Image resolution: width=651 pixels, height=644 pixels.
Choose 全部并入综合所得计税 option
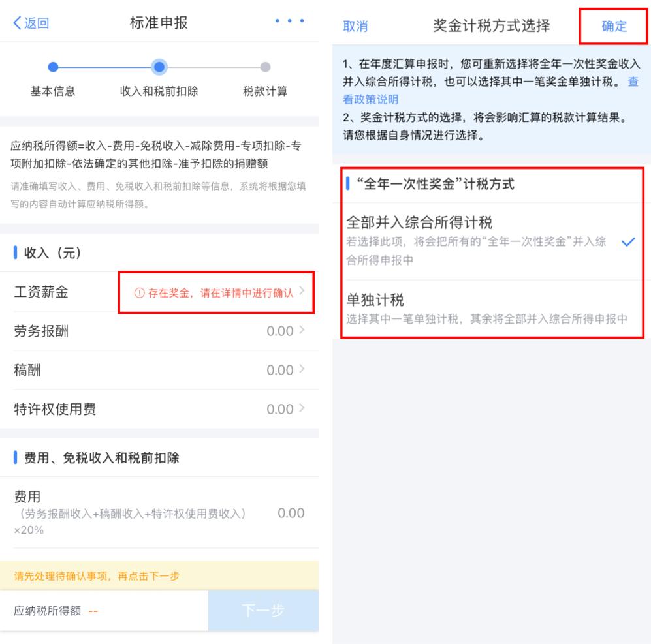(492, 241)
